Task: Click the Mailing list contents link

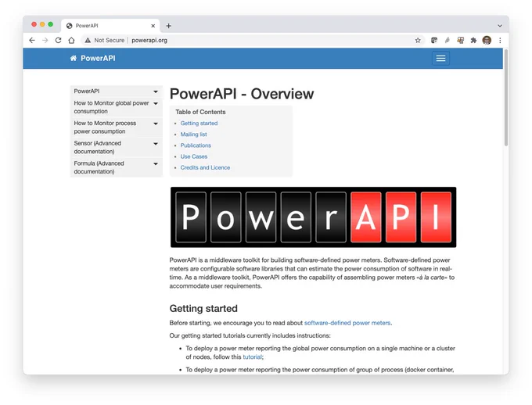Action: [193, 134]
